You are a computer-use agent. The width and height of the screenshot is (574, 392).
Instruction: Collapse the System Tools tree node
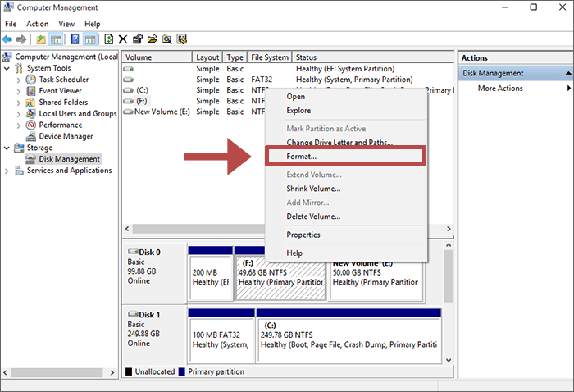tap(7, 68)
